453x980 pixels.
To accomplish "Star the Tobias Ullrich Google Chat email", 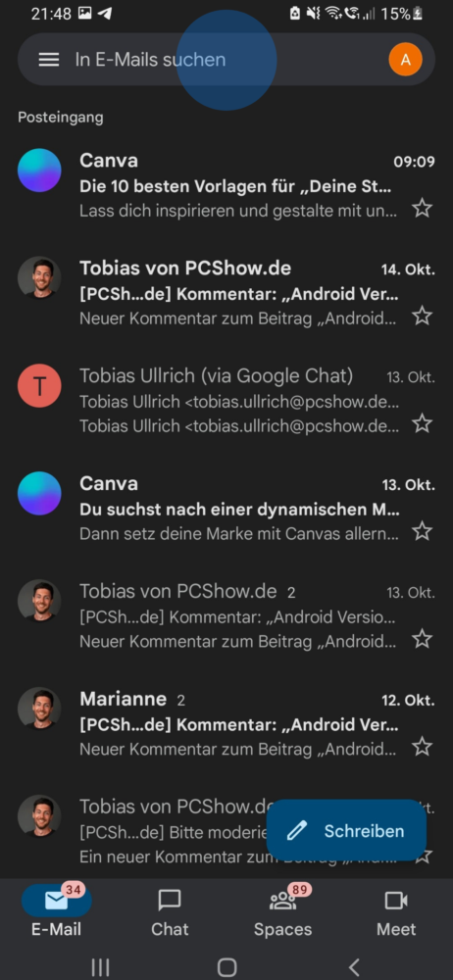I will tap(423, 423).
